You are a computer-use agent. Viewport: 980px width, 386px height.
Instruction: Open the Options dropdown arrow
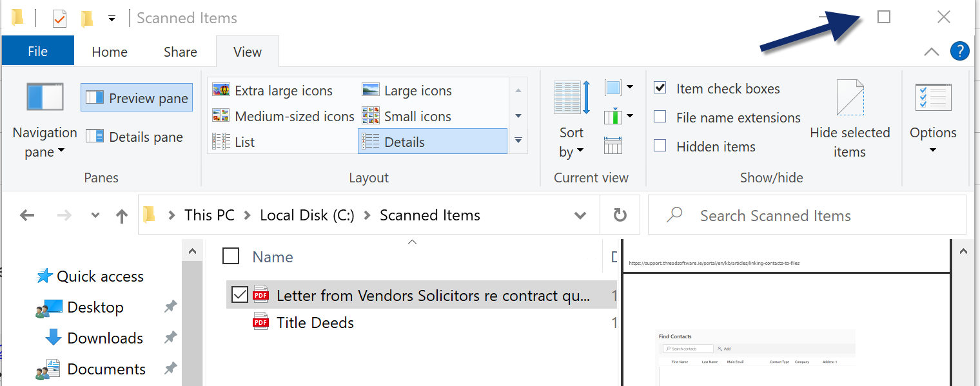point(932,151)
